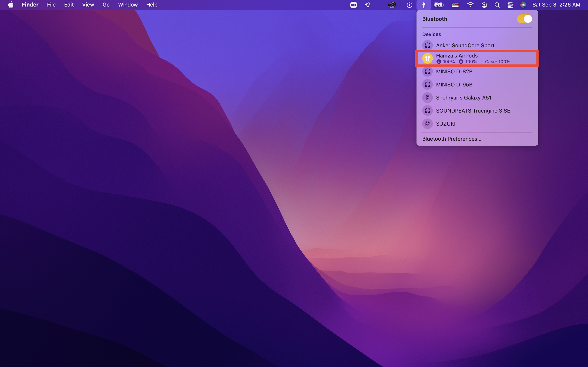This screenshot has width=588, height=367.
Task: Open the Go menu
Action: pos(106,5)
